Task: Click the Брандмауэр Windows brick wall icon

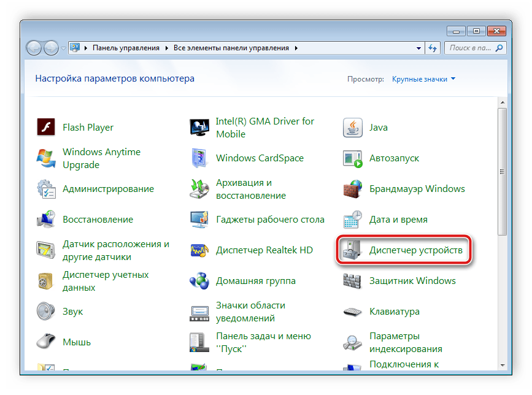Action: pyautogui.click(x=353, y=189)
